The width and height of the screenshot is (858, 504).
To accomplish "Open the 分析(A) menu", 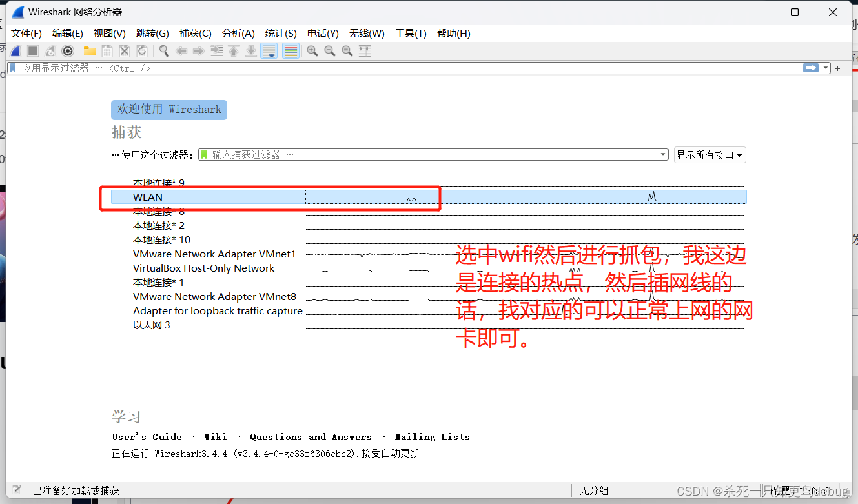I will coord(238,34).
